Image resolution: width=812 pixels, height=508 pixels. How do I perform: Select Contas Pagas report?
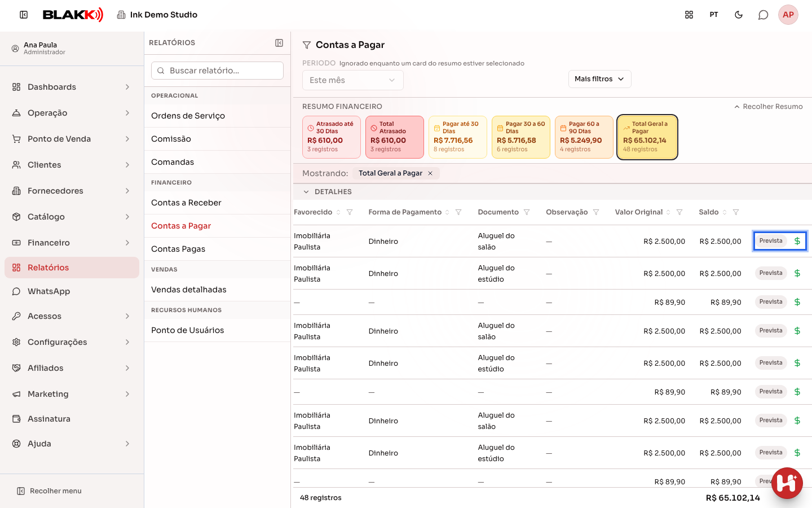tap(217, 249)
